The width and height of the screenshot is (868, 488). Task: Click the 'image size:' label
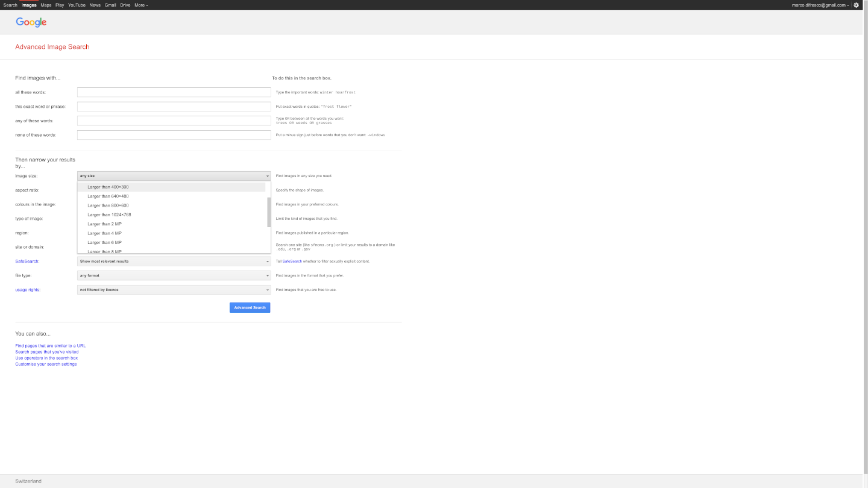(26, 176)
